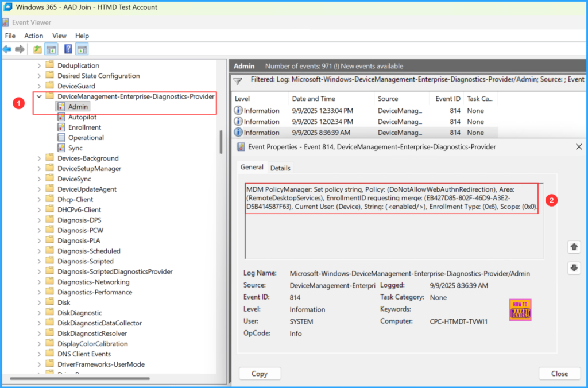The image size is (588, 388).
Task: Click the Back arrow toolbar icon
Action: point(7,49)
